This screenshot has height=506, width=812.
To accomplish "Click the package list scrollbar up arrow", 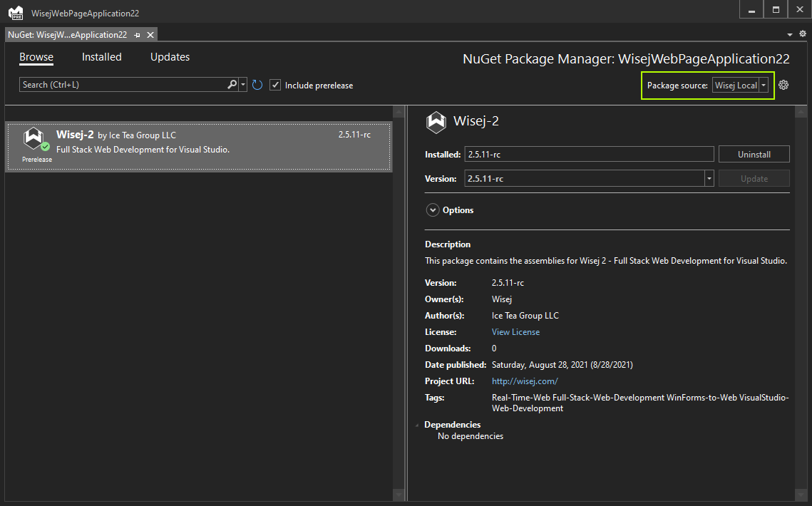I will click(399, 112).
